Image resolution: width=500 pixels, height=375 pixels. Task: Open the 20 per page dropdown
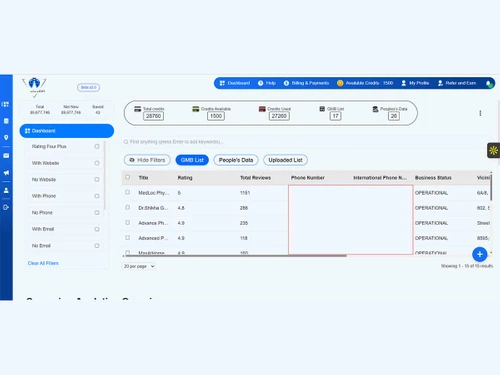pos(139,266)
